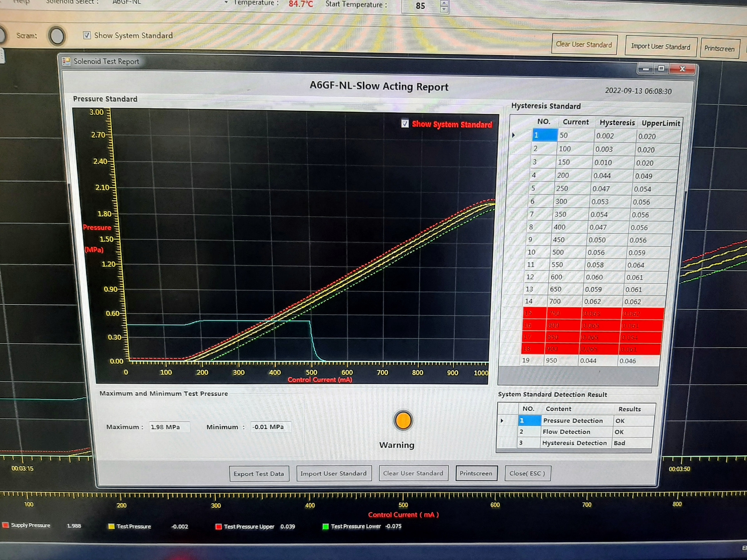Screen dimensions: 747x560
Task: Click the Start Temperature value field
Action: [x=420, y=6]
